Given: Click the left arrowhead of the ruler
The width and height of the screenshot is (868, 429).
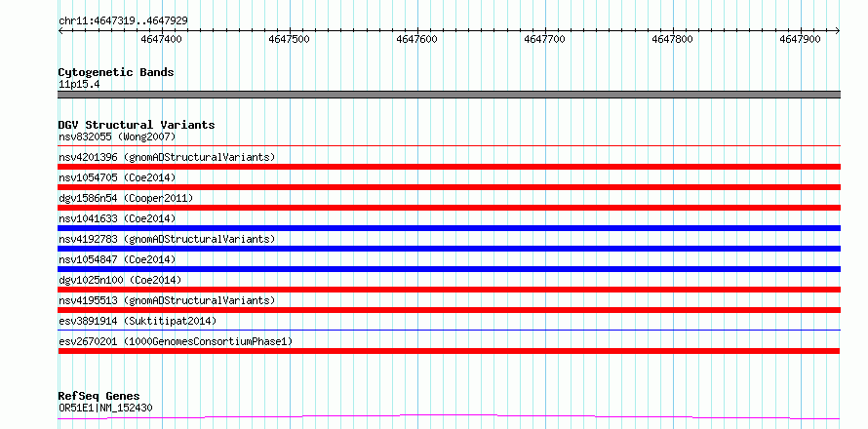Looking at the screenshot, I should click(x=60, y=31).
